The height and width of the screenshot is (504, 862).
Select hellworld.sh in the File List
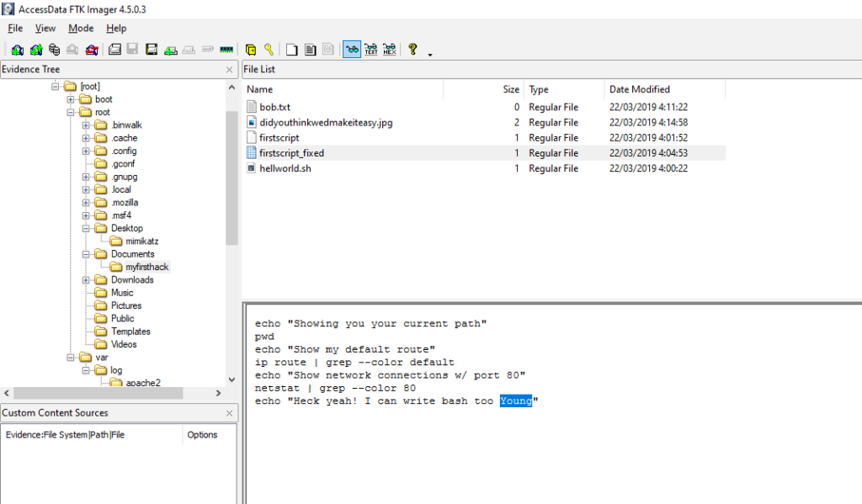click(x=285, y=167)
